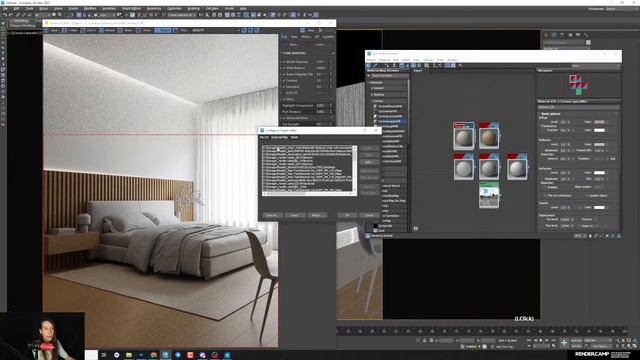
Task: Select the Zoom tool in Slate status bar
Action: [x=596, y=236]
